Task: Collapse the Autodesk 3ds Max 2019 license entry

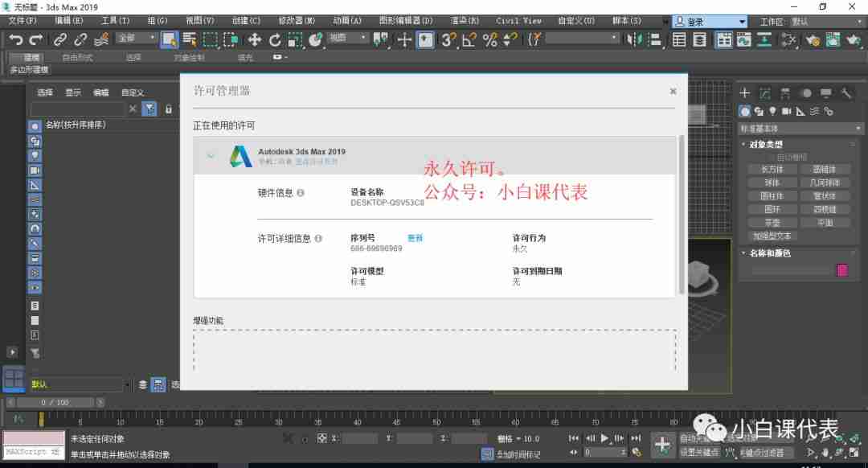Action: coord(211,156)
